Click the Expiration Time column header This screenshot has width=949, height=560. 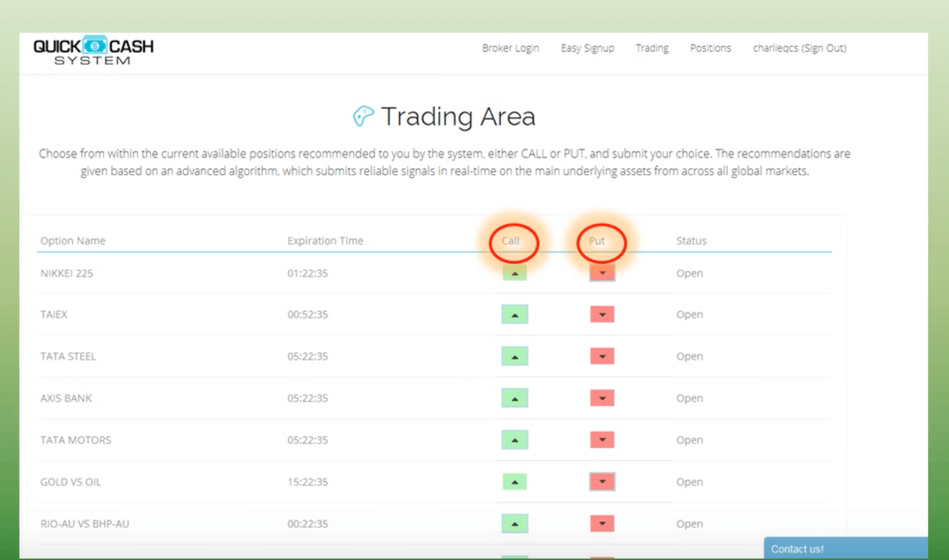pyautogui.click(x=325, y=240)
